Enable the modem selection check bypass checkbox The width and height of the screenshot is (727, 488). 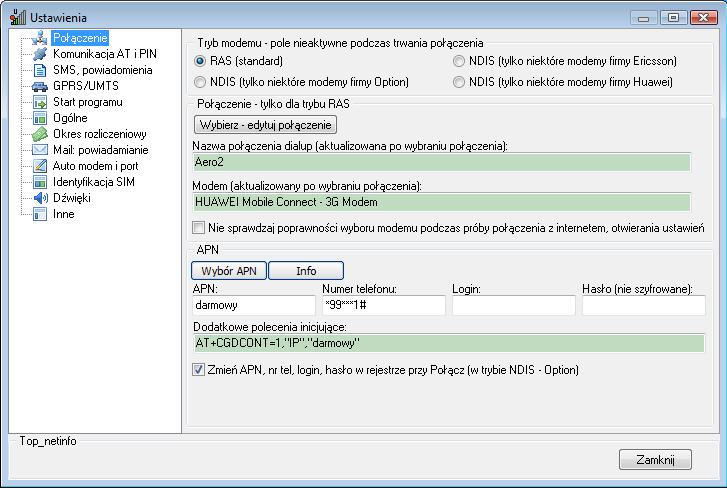[199, 228]
